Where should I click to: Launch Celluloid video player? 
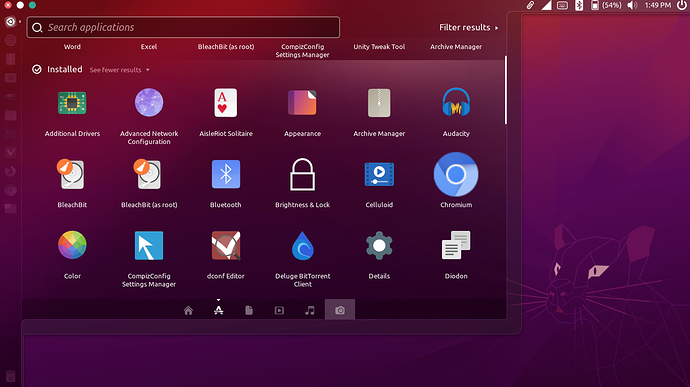[379, 174]
